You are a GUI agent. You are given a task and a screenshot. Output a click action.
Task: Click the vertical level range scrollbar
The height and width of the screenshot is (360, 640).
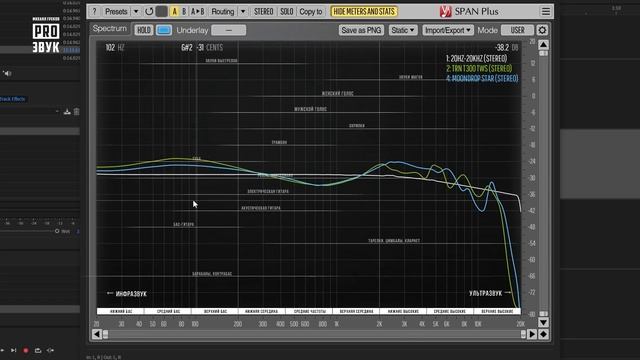pos(543,183)
